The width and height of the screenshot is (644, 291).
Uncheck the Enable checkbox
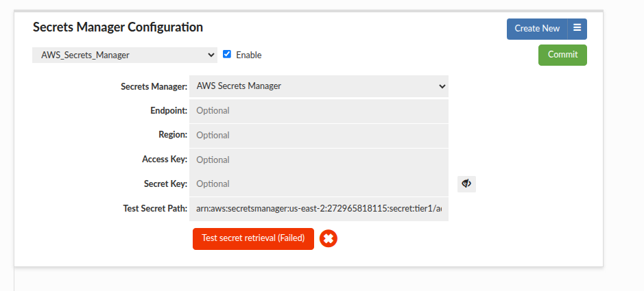coord(227,54)
